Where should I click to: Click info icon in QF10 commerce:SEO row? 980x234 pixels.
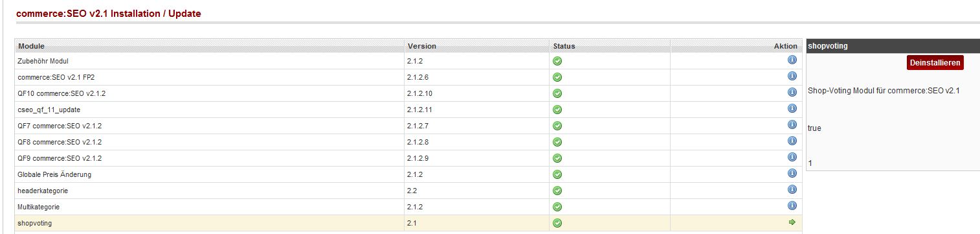[x=792, y=92]
